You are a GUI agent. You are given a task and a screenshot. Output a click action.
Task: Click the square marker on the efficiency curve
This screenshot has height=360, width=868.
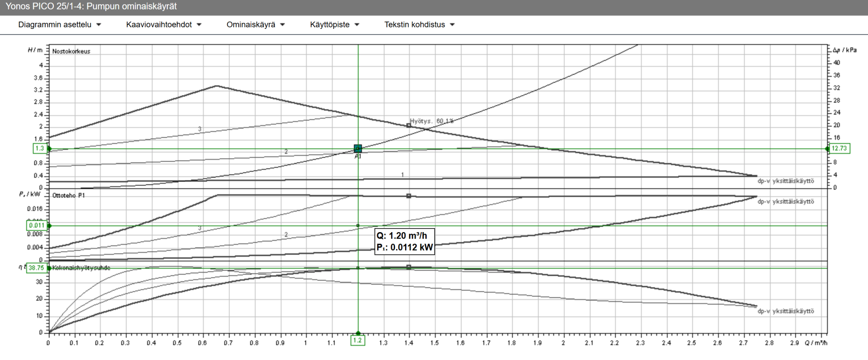[409, 267]
